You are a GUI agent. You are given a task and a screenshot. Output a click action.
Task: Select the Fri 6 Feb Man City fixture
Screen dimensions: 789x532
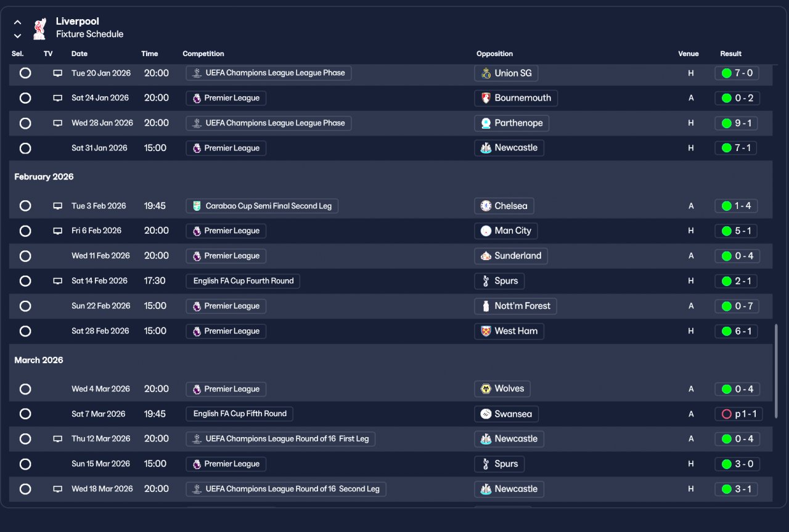pyautogui.click(x=25, y=231)
